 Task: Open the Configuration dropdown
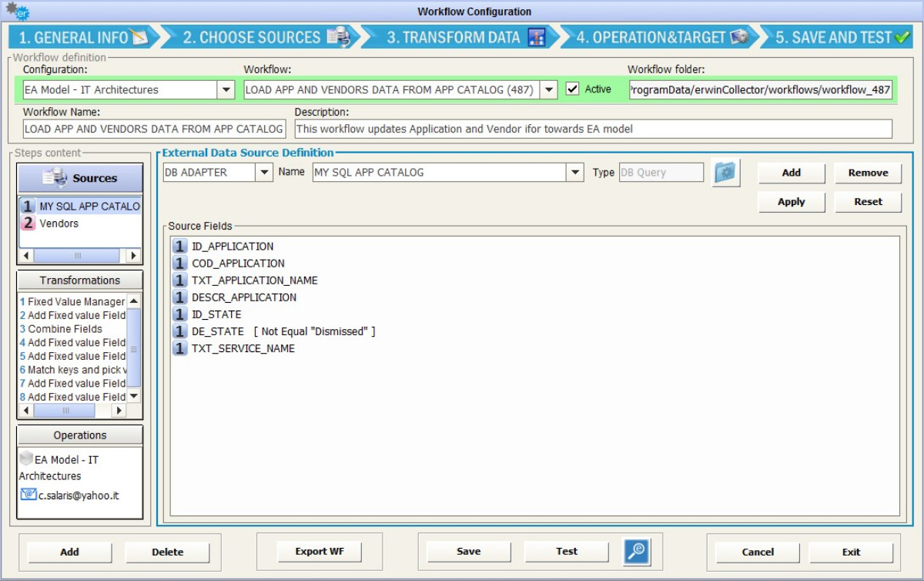pos(226,90)
